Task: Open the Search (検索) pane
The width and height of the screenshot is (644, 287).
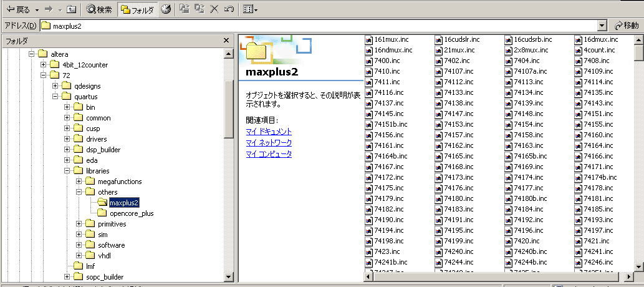Action: point(99,9)
